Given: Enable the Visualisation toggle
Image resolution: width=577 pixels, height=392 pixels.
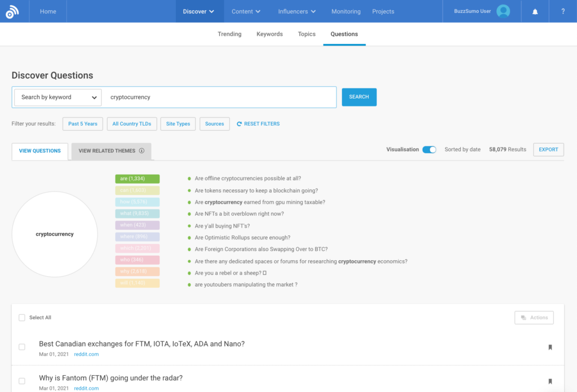Looking at the screenshot, I should click(428, 149).
